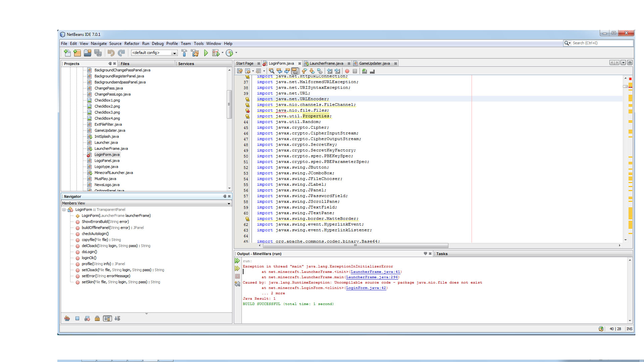Select MinecraftLauncher.java in Projects tree
Image resolution: width=644 pixels, height=362 pixels.
point(114,173)
